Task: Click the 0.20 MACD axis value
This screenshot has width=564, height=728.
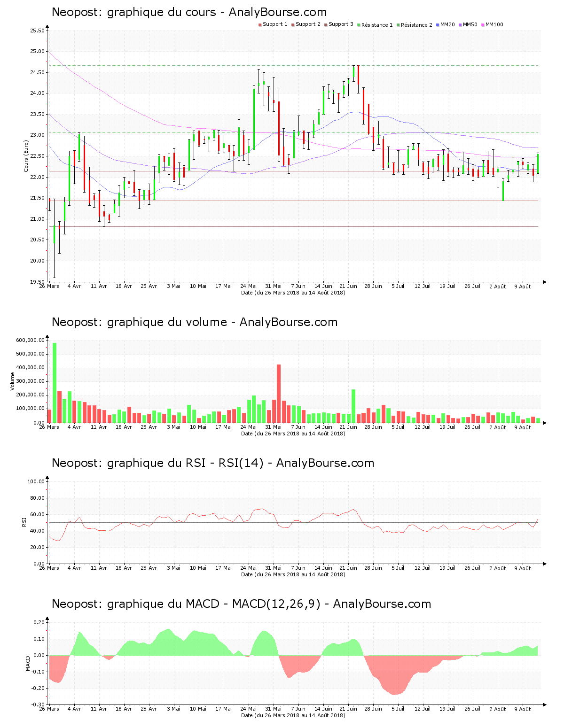Action: pos(39,623)
